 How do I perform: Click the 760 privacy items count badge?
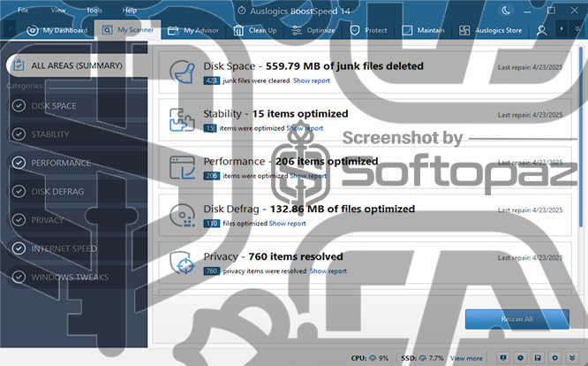click(212, 271)
